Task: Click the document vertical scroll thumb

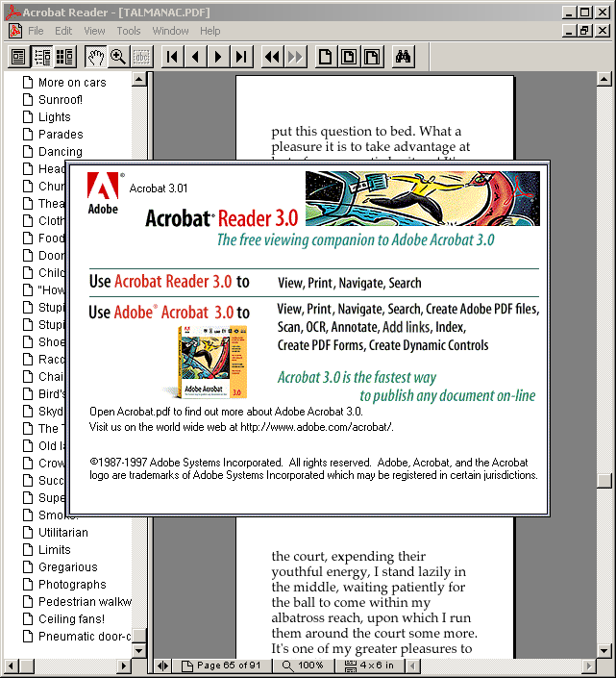Action: click(x=604, y=481)
